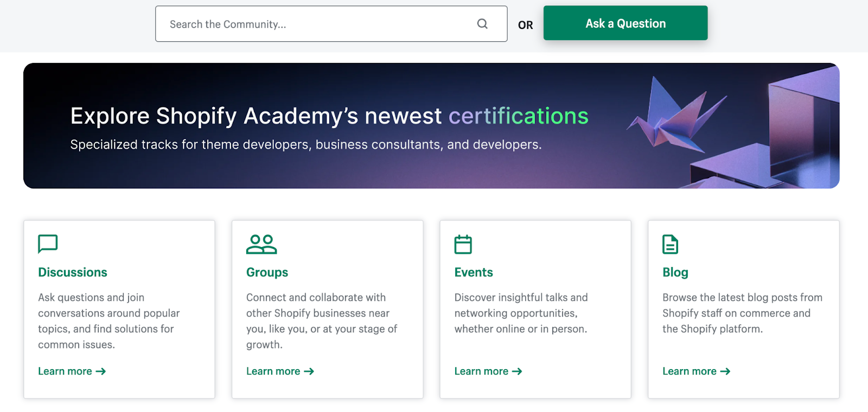Focus the Search the Community field
868x412 pixels.
[x=331, y=24]
